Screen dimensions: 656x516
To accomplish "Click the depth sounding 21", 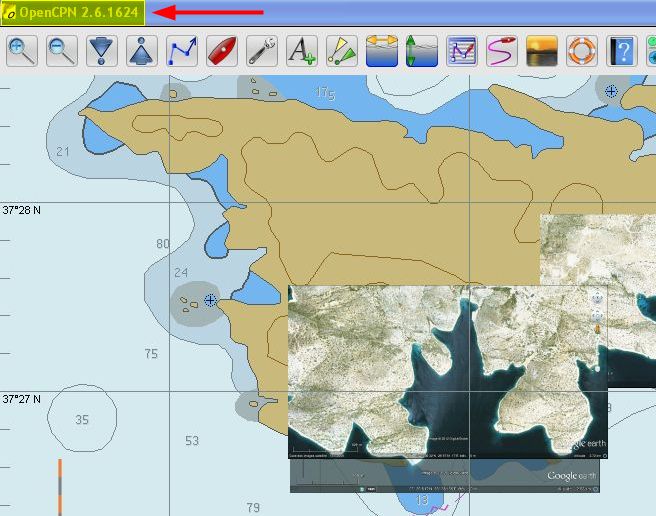I will tap(63, 151).
